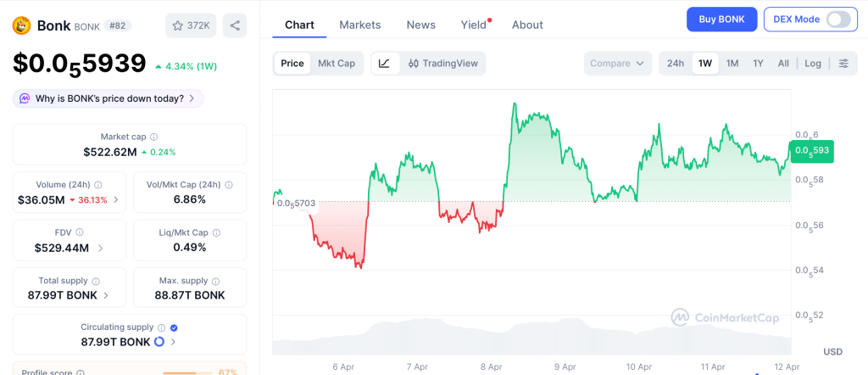Viewport: 868px width, 375px height.
Task: Expand Volume (24h) details chevron
Action: pos(116,200)
